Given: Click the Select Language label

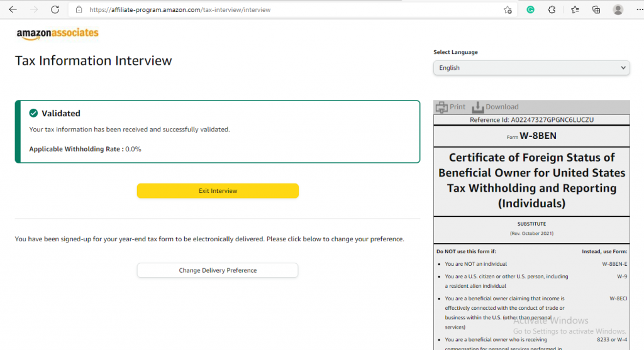Looking at the screenshot, I should pos(455,52).
